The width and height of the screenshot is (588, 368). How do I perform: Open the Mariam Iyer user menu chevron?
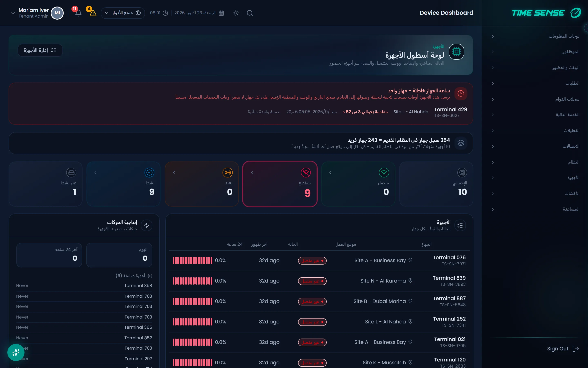(13, 13)
